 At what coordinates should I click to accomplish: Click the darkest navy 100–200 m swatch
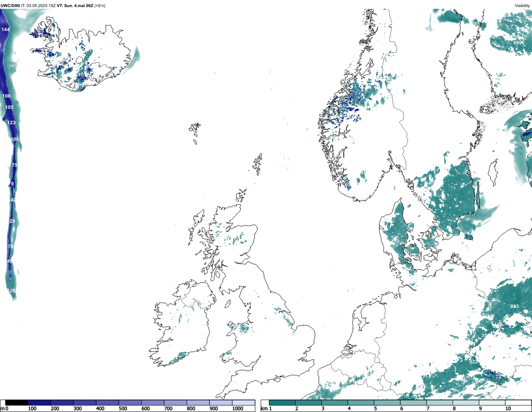point(39,403)
